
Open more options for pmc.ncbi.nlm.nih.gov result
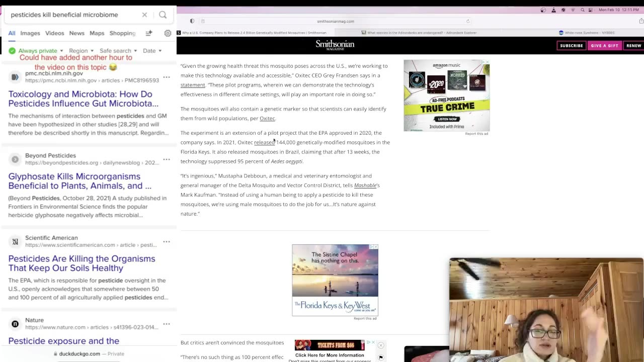tap(167, 77)
